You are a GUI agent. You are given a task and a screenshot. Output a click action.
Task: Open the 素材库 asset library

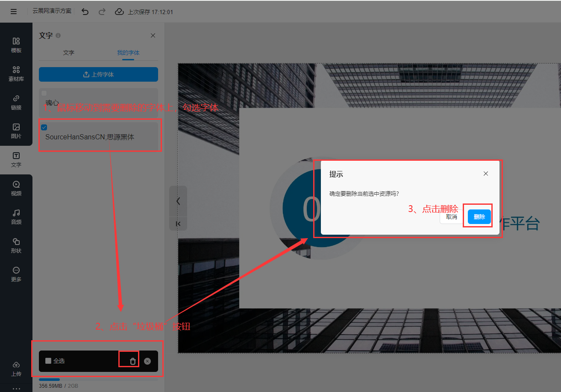coord(16,74)
